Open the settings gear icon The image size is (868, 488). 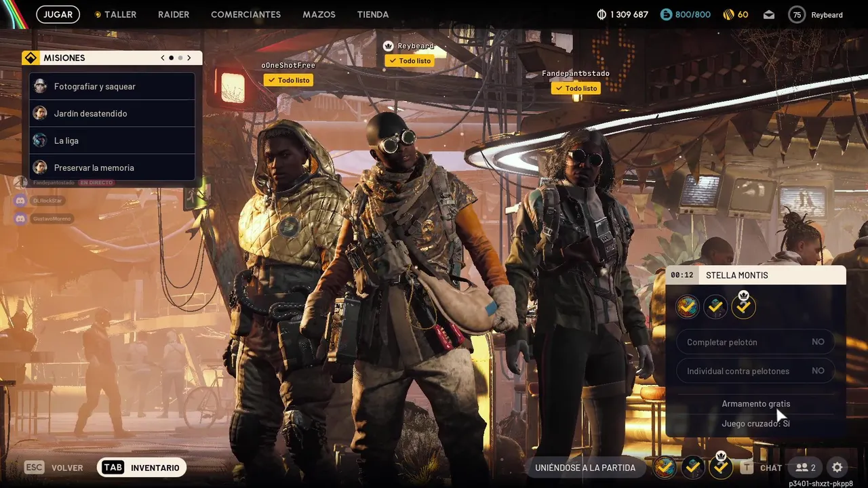(837, 467)
